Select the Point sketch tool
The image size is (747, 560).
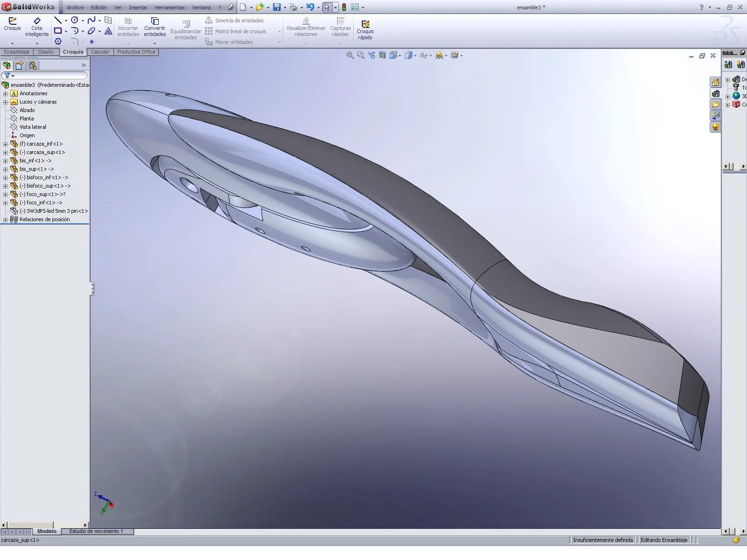(92, 42)
